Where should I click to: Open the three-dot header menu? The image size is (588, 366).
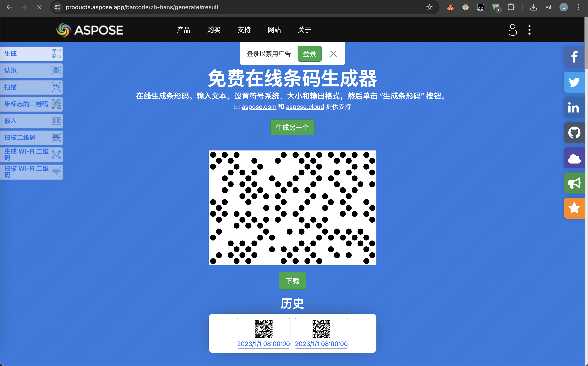click(529, 30)
